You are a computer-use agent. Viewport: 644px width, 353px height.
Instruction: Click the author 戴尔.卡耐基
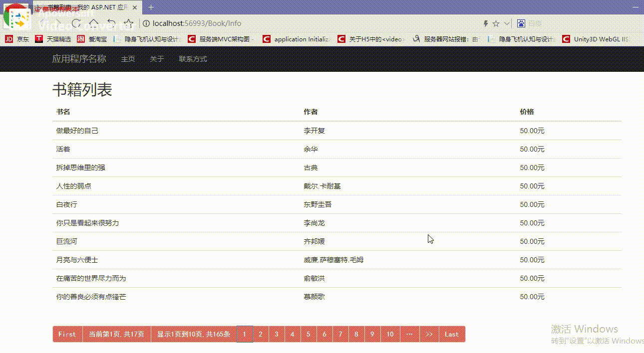tap(322, 186)
